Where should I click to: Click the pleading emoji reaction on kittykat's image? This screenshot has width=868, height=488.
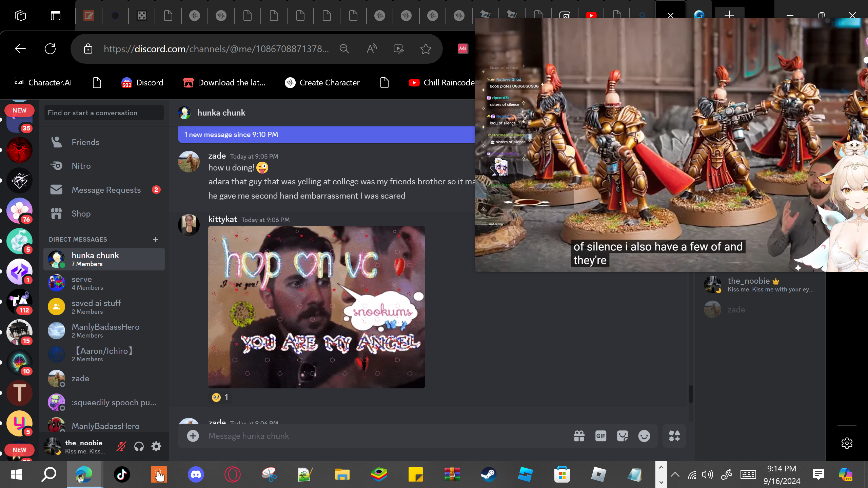[x=220, y=397]
